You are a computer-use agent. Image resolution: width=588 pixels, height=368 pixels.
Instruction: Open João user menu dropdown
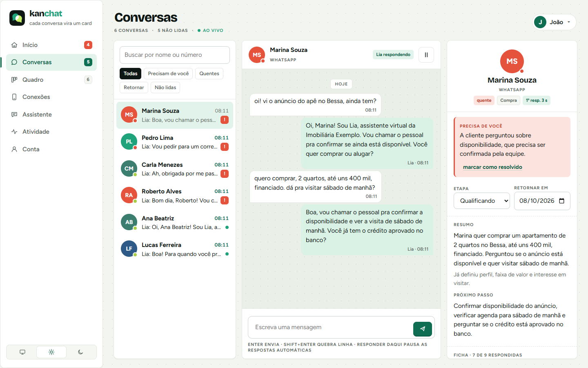(x=554, y=22)
